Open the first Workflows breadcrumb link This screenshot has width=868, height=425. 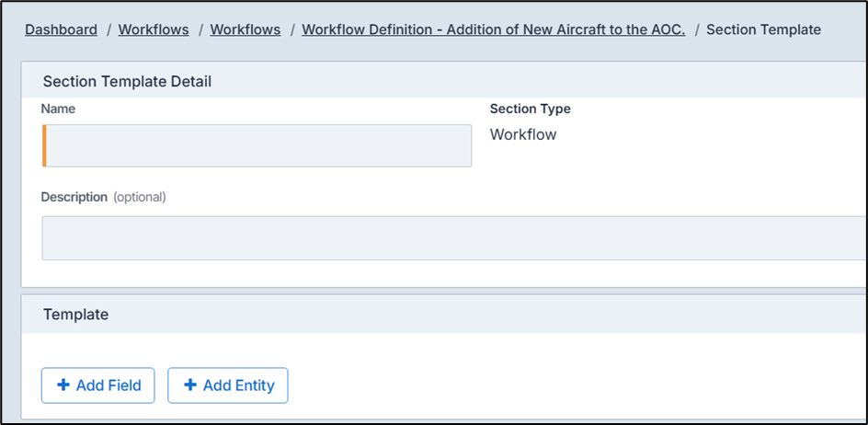point(154,29)
